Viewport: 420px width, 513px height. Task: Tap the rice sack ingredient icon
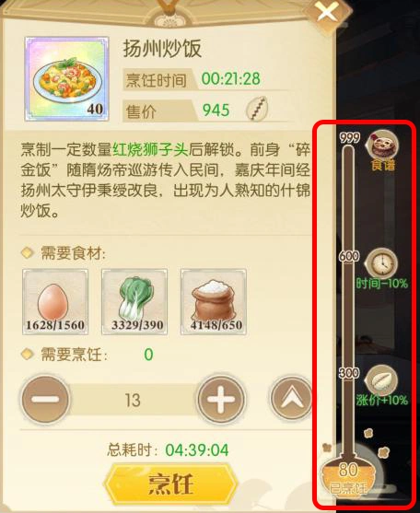pyautogui.click(x=214, y=302)
